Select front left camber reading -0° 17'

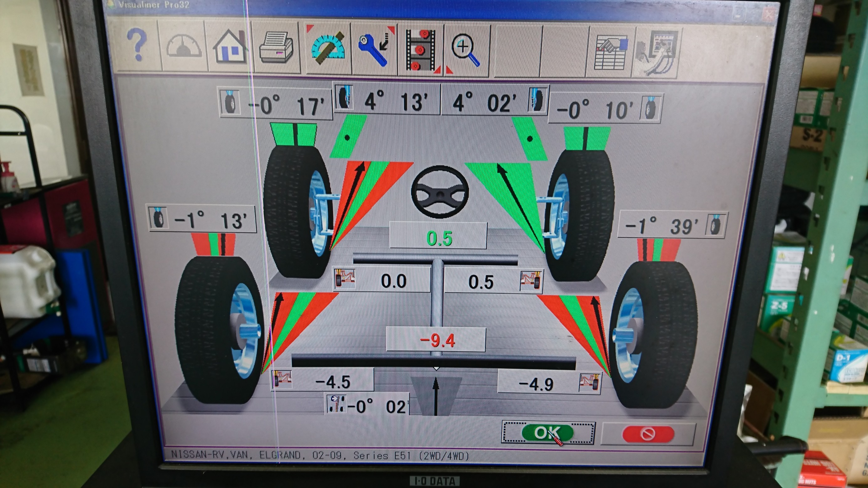click(286, 106)
